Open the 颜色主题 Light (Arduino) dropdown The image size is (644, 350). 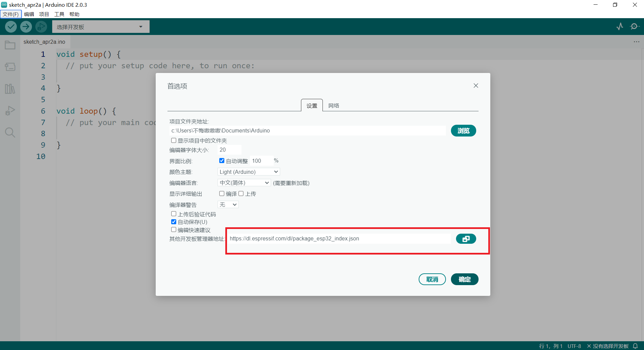coord(249,172)
